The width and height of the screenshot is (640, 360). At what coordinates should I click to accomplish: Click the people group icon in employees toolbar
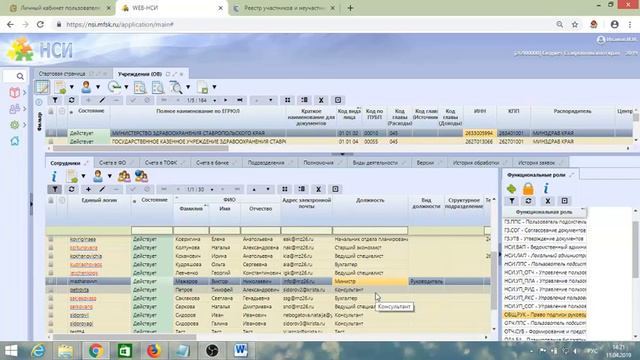point(124,176)
